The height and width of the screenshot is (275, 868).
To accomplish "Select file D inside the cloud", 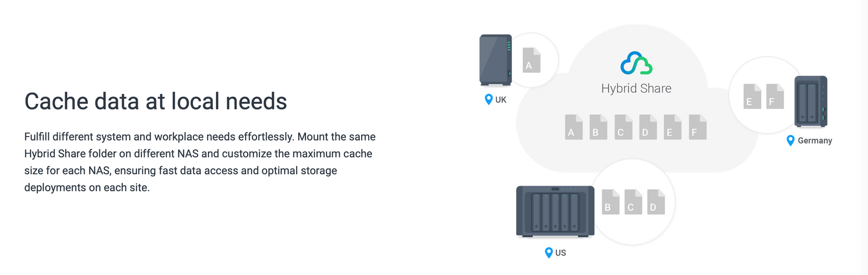I will pyautogui.click(x=648, y=127).
